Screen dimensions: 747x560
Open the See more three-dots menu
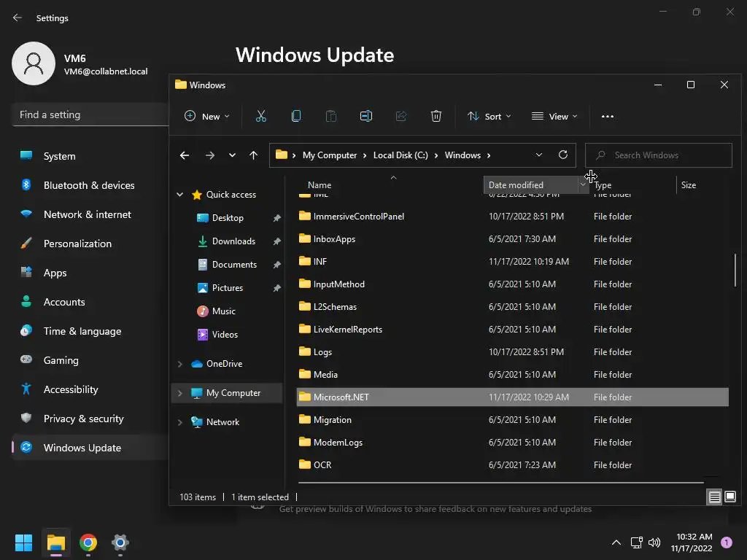(608, 116)
